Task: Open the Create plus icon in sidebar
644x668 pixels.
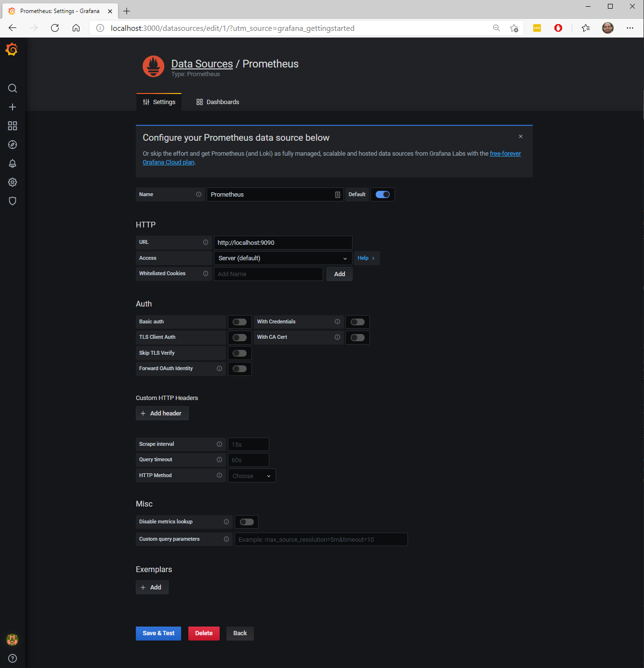Action: (x=13, y=107)
